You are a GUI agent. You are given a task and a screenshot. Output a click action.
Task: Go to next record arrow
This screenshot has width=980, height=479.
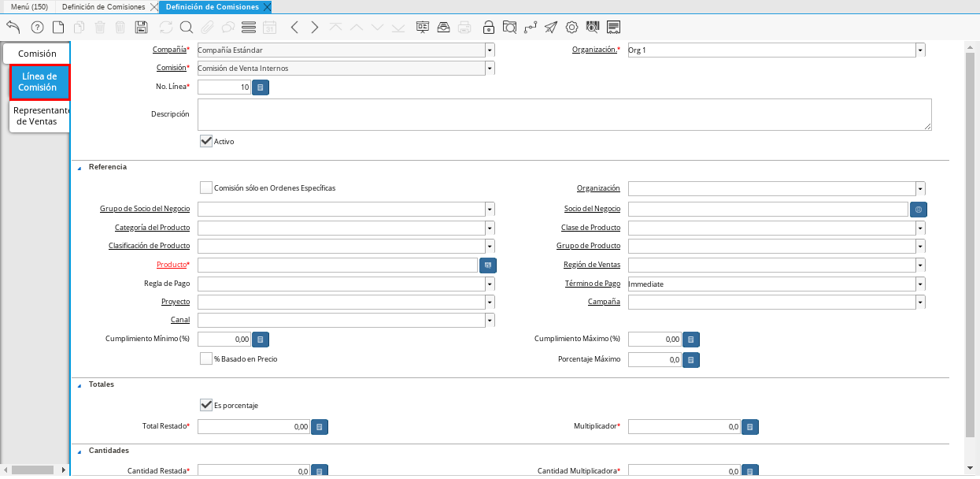315,28
